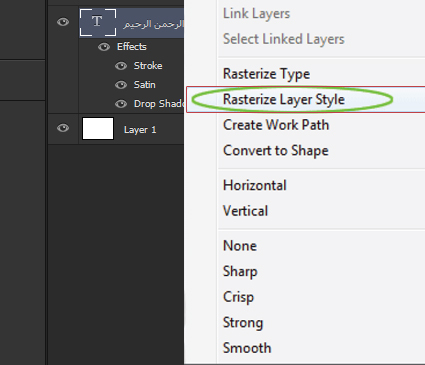Toggle Layer 1 visibility eye
The width and height of the screenshot is (425, 365).
point(63,128)
